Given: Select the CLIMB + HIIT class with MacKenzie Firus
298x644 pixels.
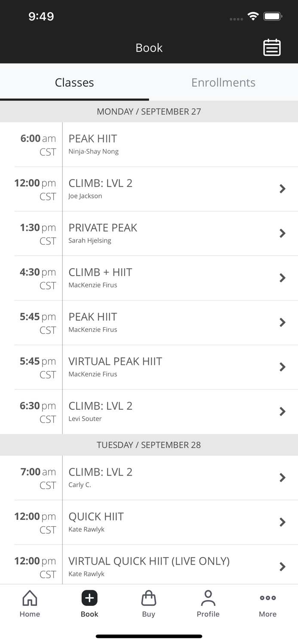Looking at the screenshot, I should point(149,278).
